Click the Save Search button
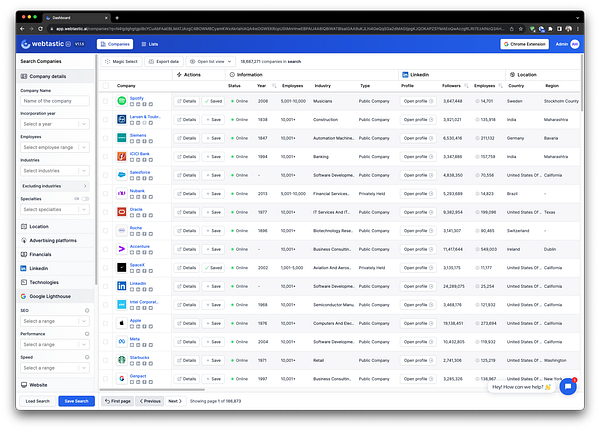Viewport: 600px width, 431px height. 77,401
